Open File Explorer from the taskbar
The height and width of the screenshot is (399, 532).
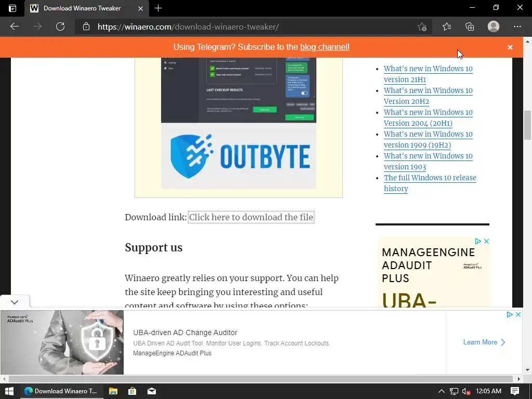pos(113,391)
